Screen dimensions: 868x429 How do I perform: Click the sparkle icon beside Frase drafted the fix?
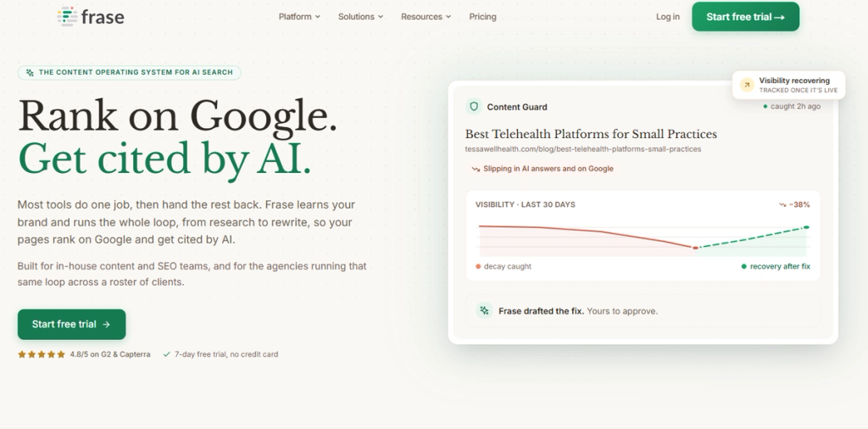484,310
